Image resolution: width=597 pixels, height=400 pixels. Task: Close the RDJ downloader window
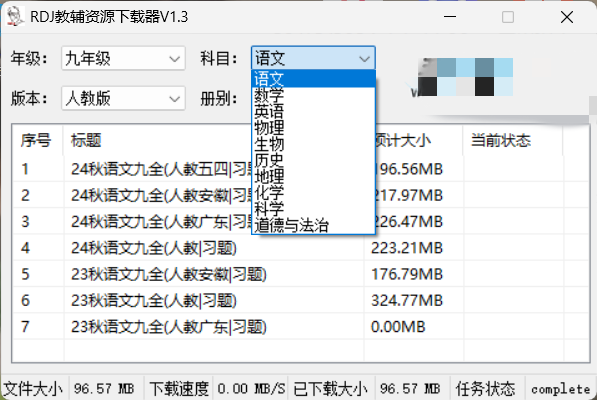pos(567,17)
